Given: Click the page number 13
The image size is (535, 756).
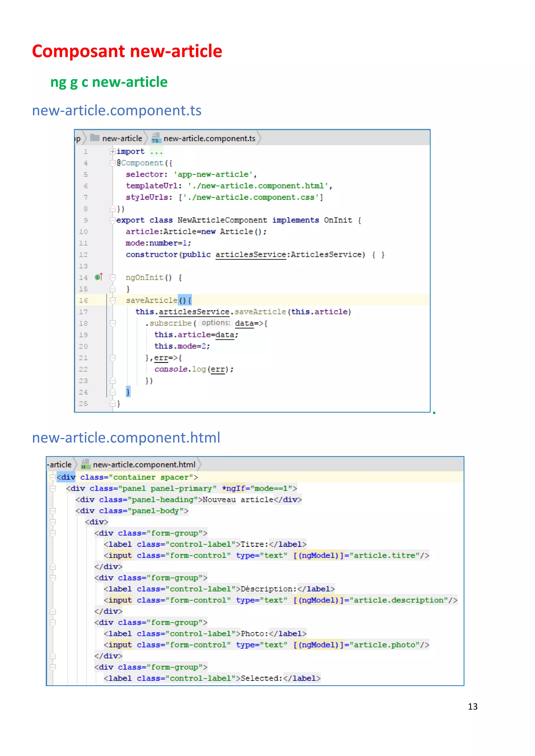Looking at the screenshot, I should point(472,706).
